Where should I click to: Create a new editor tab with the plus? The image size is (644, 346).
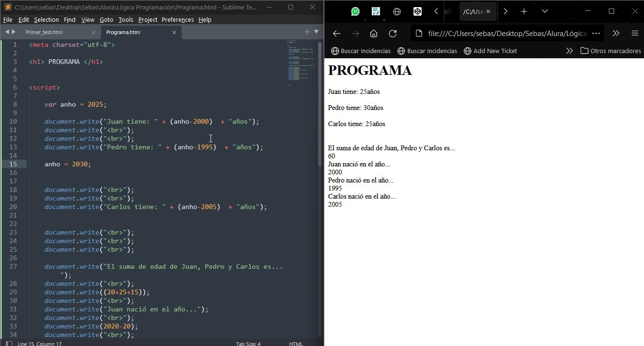coord(307,32)
